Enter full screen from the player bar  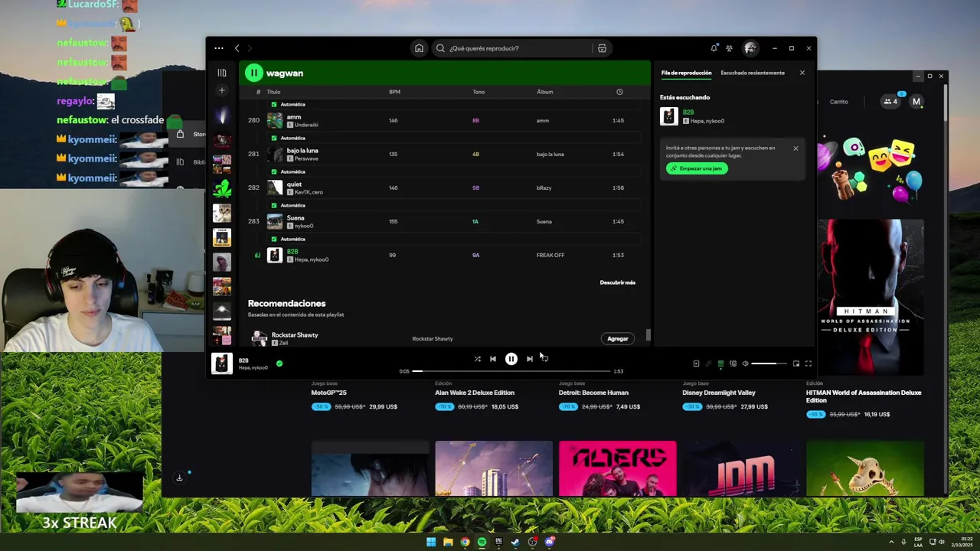[x=808, y=364]
